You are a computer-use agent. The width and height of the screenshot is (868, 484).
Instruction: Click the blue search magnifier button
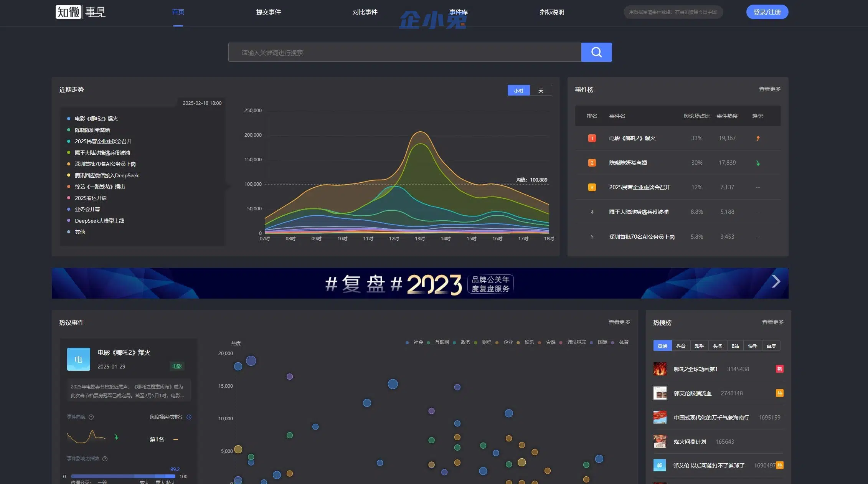(x=596, y=52)
